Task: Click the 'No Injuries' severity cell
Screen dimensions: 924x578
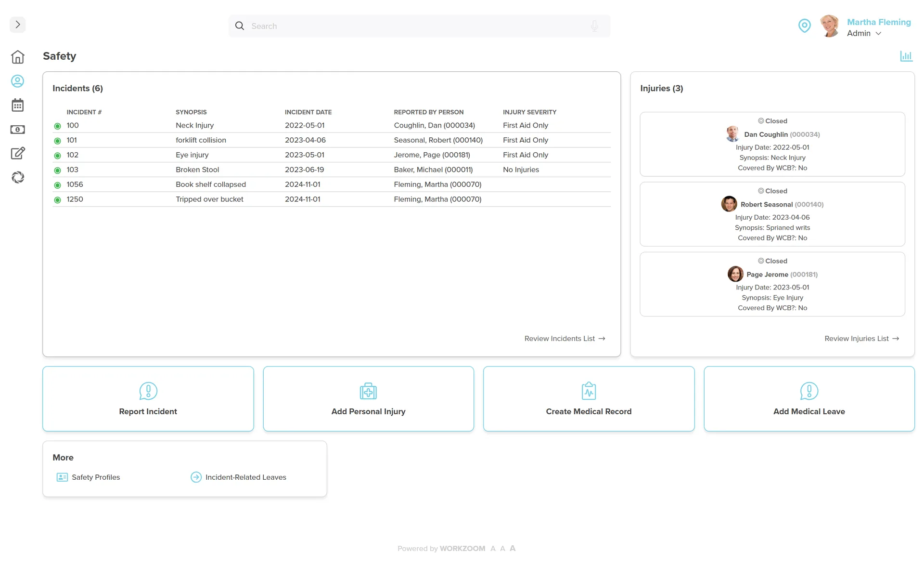Action: 521,170
